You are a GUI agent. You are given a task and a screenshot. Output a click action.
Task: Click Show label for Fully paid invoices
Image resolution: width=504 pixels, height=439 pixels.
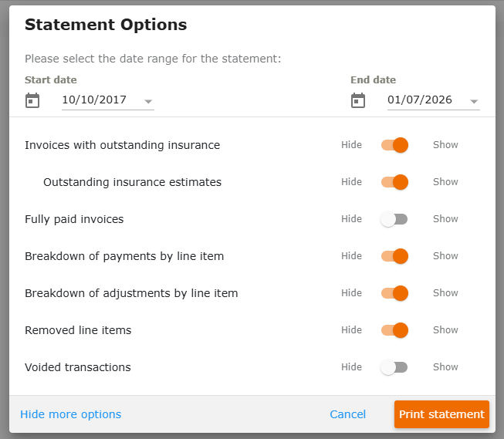tap(445, 219)
